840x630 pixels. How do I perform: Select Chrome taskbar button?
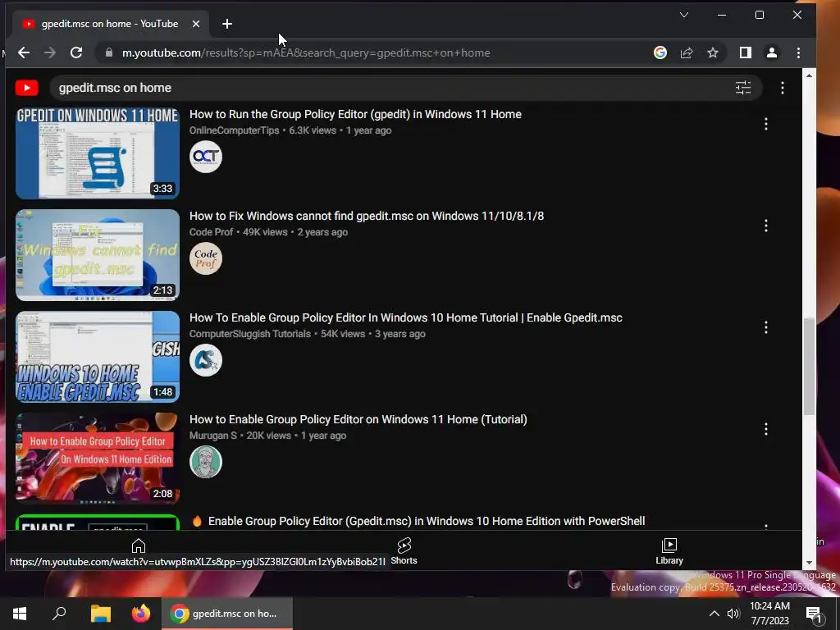point(227,614)
